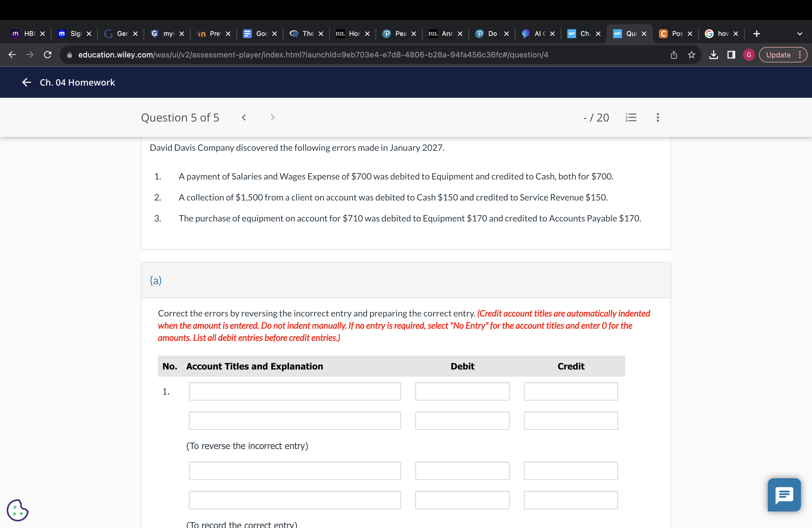The image size is (812, 528).
Task: Click the share page icon in address bar
Action: coord(673,55)
